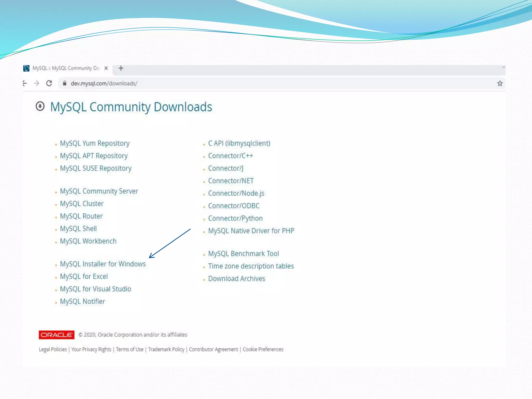532x399 pixels.
Task: Open Time zone description tables link
Action: click(x=251, y=266)
